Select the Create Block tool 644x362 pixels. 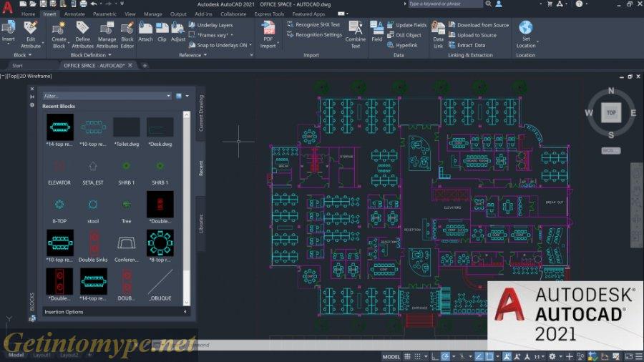click(59, 35)
